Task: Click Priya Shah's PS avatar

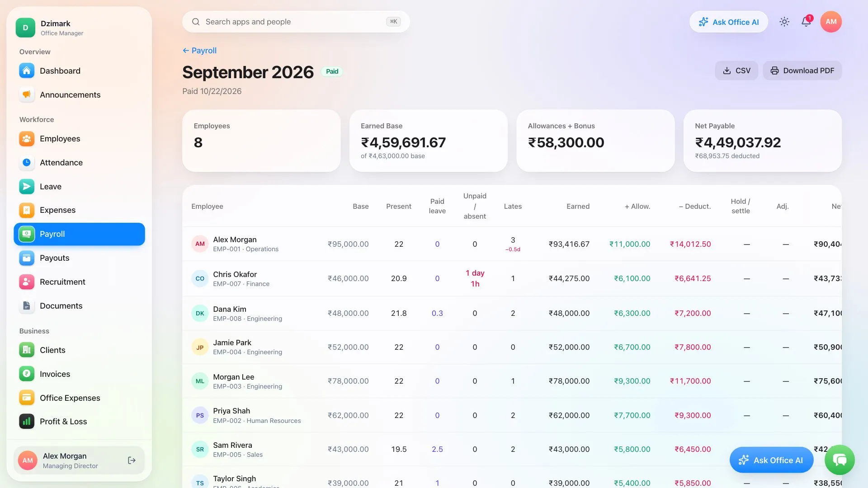Action: coord(200,416)
